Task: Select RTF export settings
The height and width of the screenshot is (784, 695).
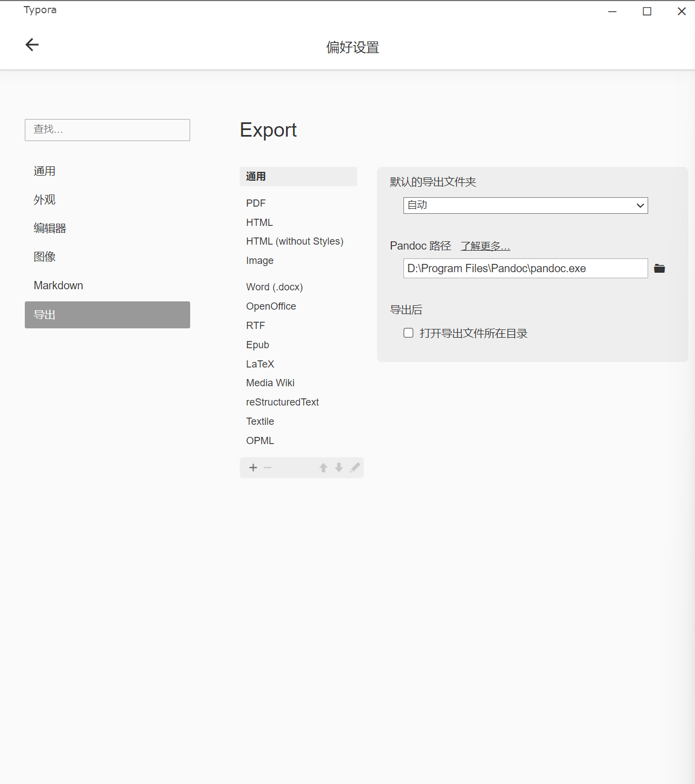Action: point(298,326)
